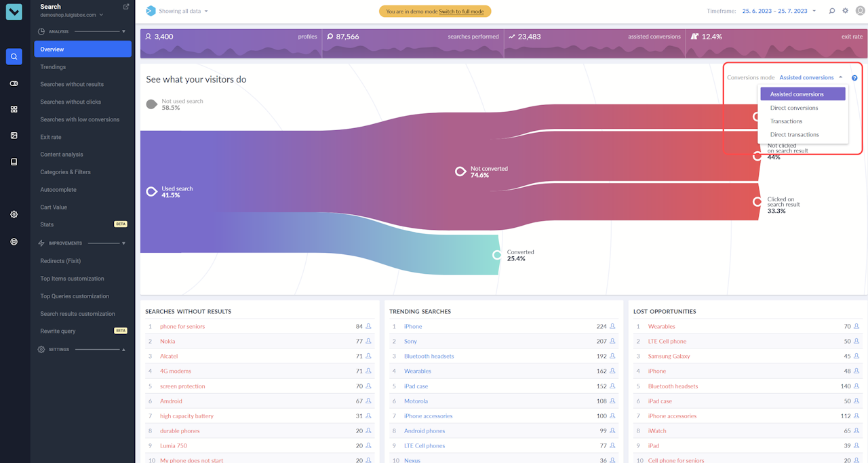Open the support lifebuoy icon in left rail
Screen dimensions: 868x463
pos(14,241)
